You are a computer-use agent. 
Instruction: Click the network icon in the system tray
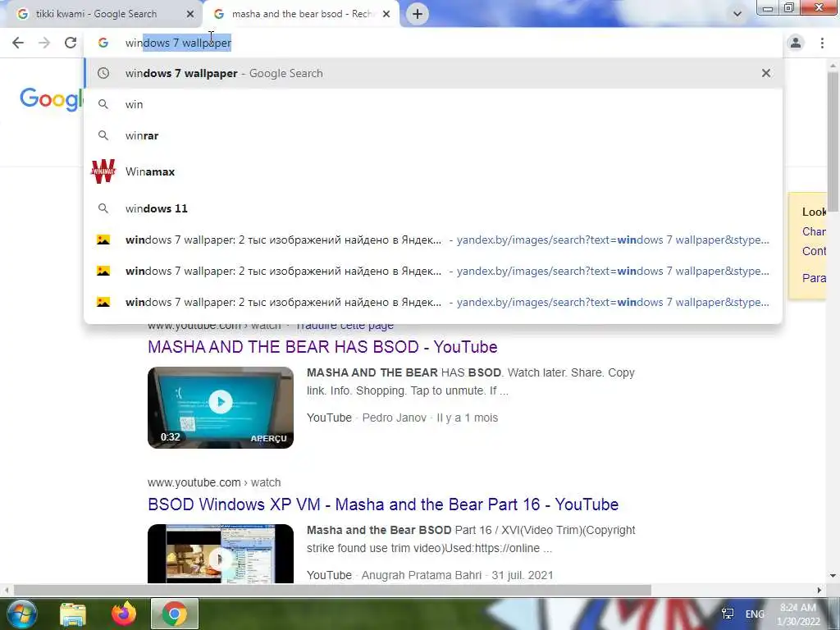coord(728,614)
